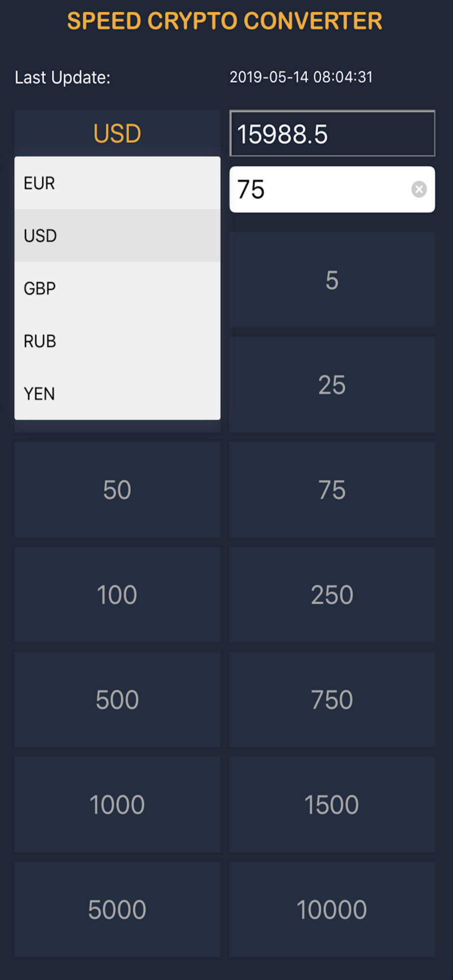Set amount to 25
Image resolution: width=453 pixels, height=980 pixels.
[x=332, y=385]
